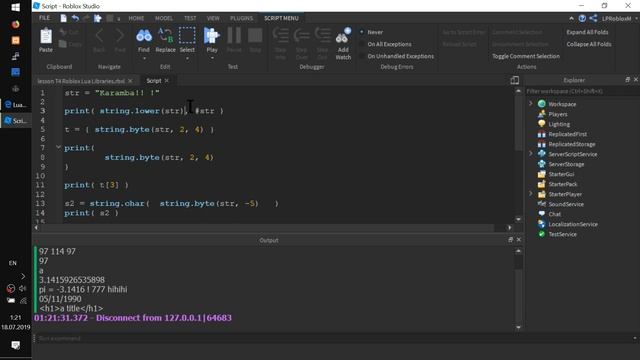Switch to the PLUGINS ribbon tab
The height and width of the screenshot is (360, 640).
pos(241,18)
